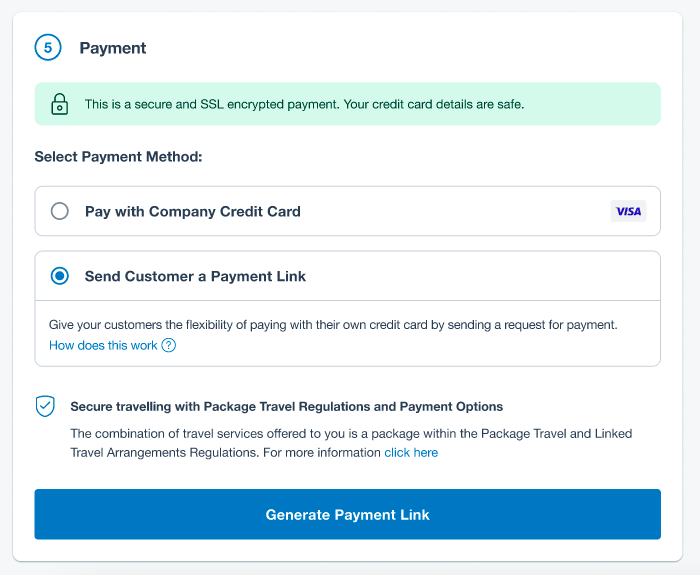Image resolution: width=700 pixels, height=575 pixels.
Task: Click the question mark help icon
Action: (x=169, y=345)
